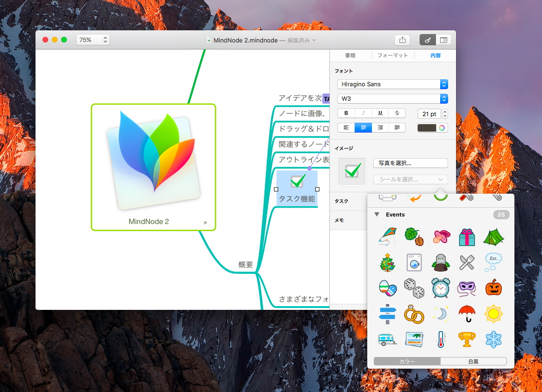Pick the gift box sticker

[x=467, y=237]
